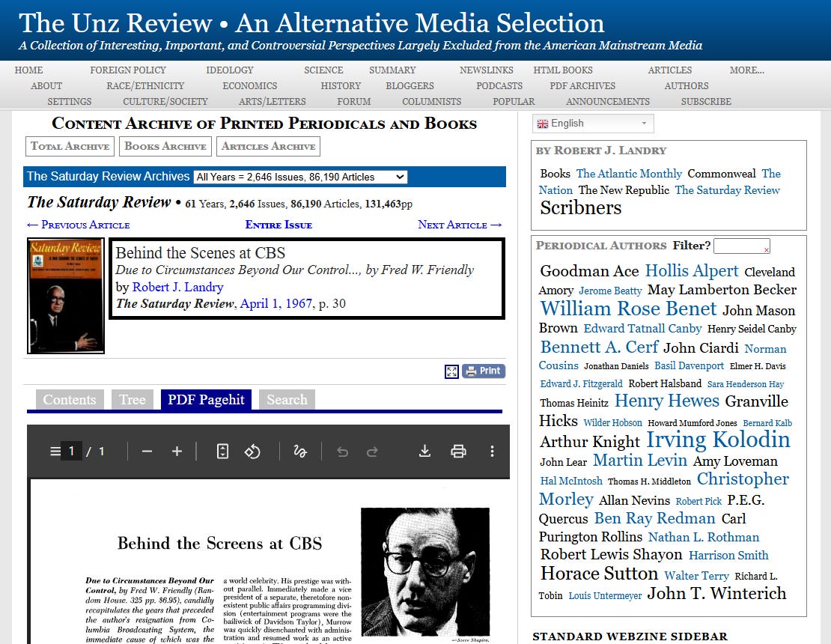Open The Saturday Review sidebar link

(x=727, y=189)
